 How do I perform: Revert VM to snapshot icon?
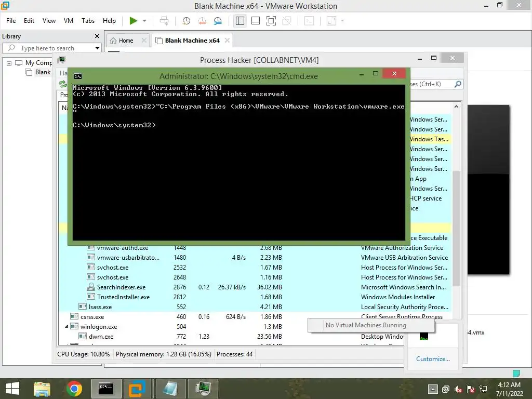202,21
